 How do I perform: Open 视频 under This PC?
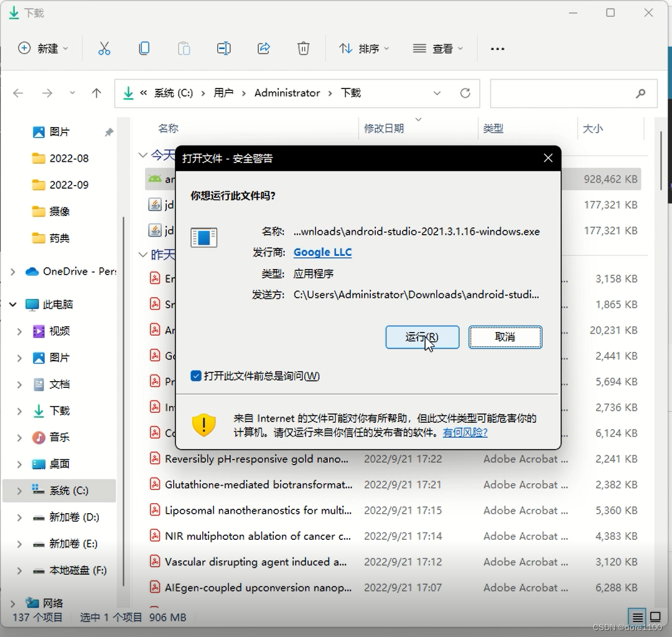tap(50, 331)
